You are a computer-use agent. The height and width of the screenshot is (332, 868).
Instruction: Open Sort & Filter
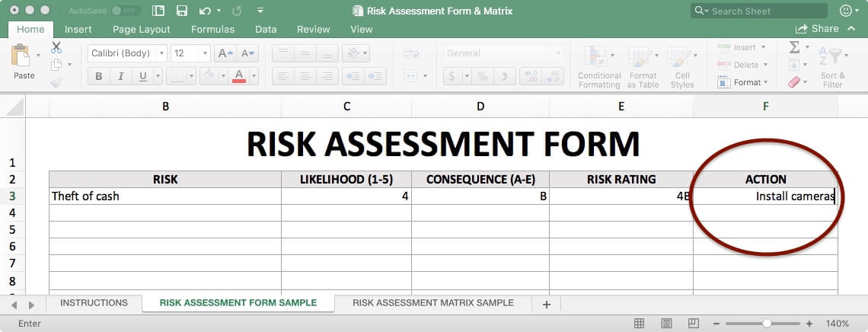click(x=832, y=67)
